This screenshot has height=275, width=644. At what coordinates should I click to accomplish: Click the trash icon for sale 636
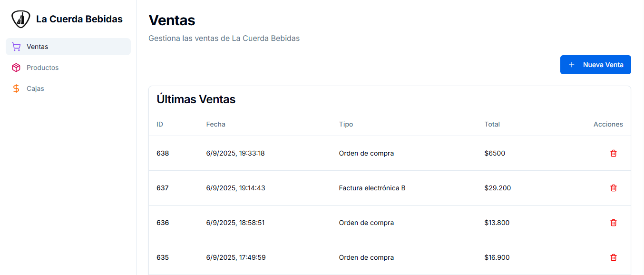click(614, 223)
